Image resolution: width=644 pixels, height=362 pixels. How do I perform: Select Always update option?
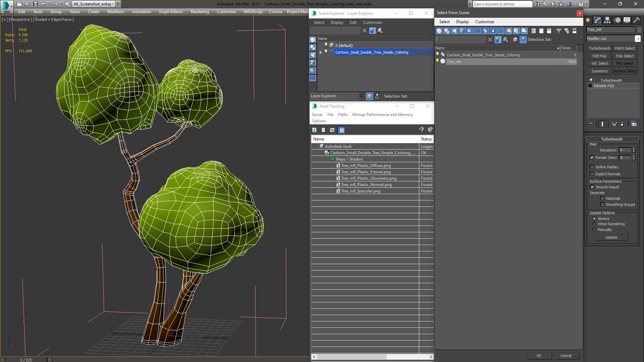[x=594, y=219]
